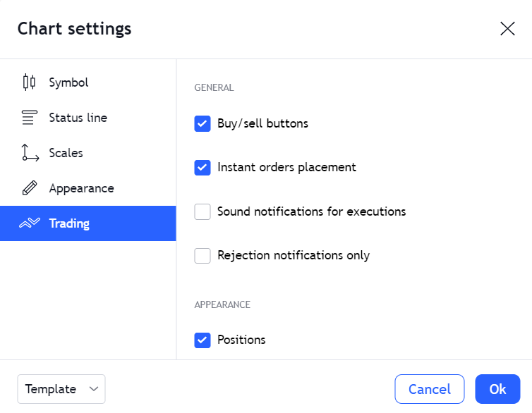Check Rejection notifications only option
The image size is (532, 413).
(x=202, y=255)
